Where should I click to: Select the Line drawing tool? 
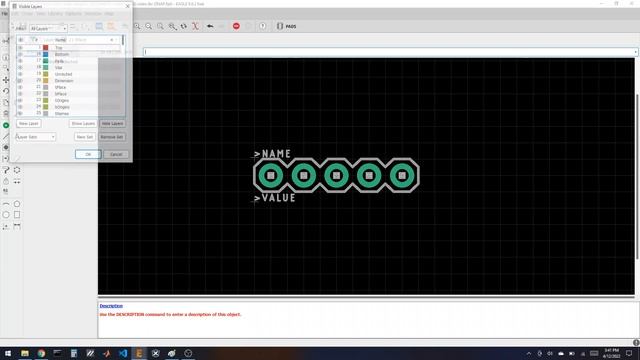pyautogui.click(x=6, y=137)
